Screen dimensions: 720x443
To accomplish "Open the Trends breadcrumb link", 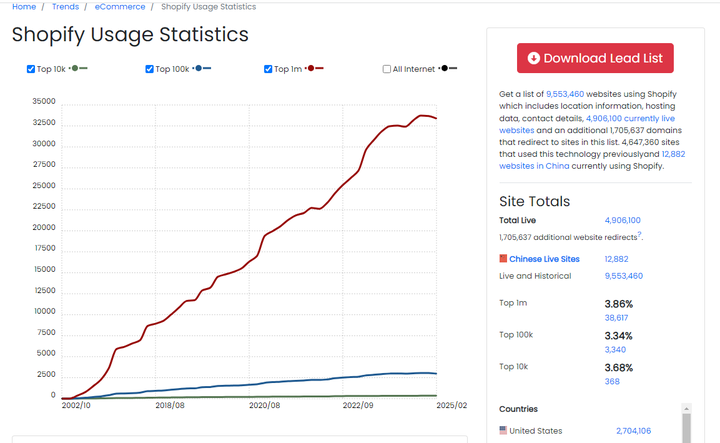I will click(x=65, y=6).
